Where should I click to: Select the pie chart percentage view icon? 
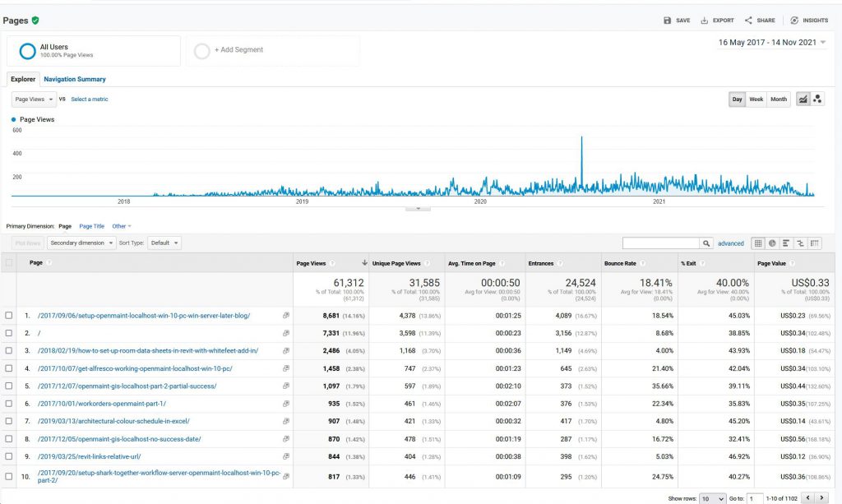[772, 243]
